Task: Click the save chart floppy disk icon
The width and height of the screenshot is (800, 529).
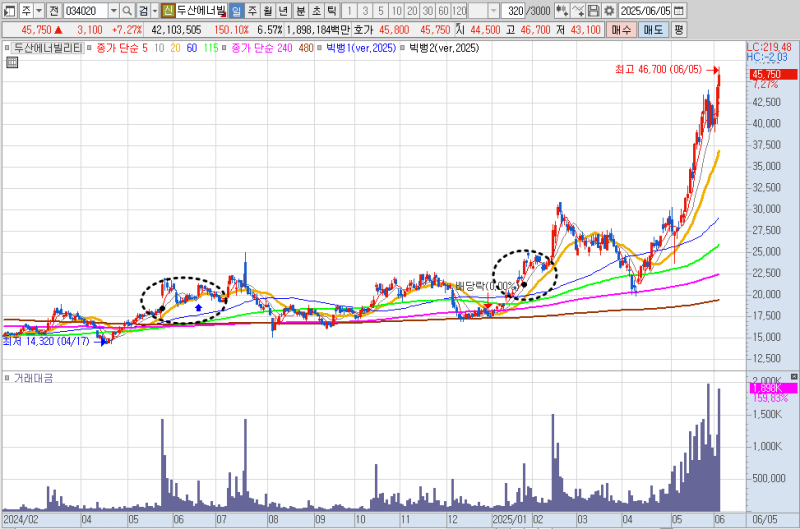Action: tap(594, 10)
